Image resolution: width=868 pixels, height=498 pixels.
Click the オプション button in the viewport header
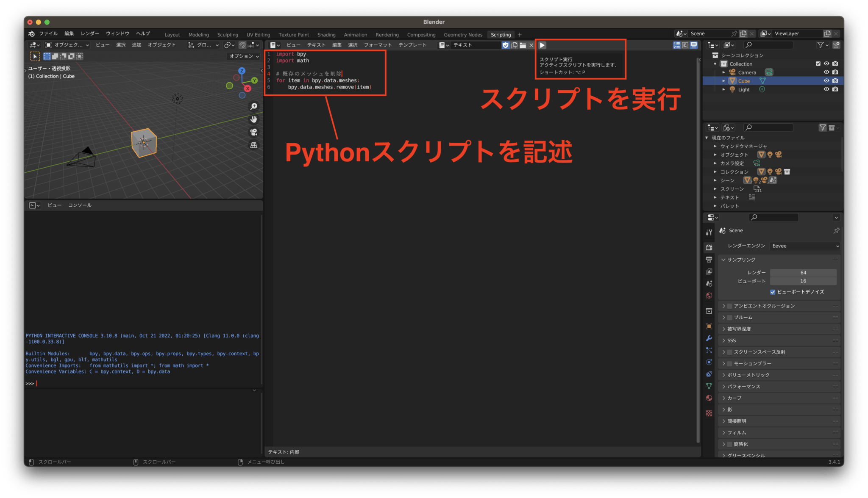click(243, 56)
